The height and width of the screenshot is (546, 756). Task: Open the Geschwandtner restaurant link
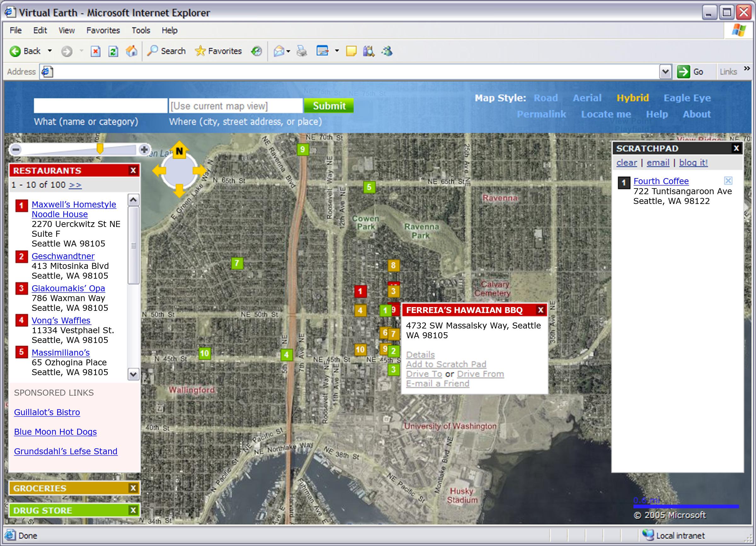click(x=63, y=256)
